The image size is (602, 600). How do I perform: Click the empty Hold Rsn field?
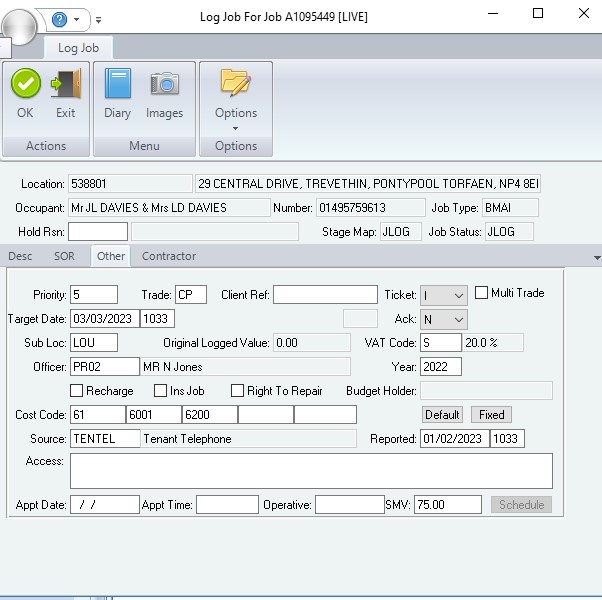98,231
